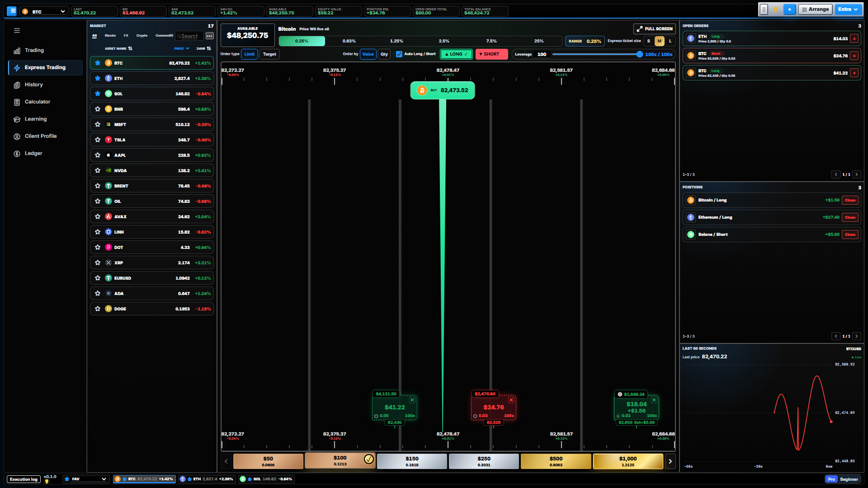Open the Extra dropdown menu

(848, 9)
